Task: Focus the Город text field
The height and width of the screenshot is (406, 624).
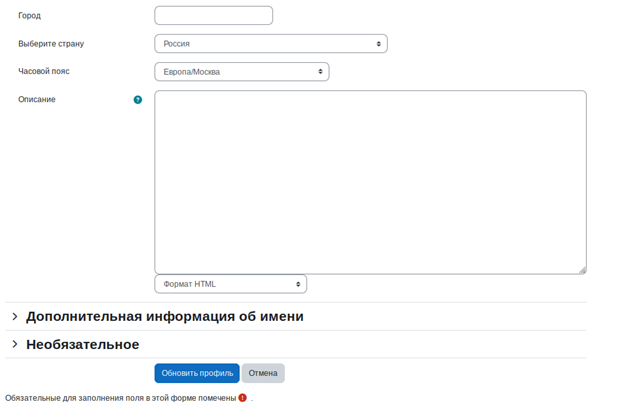Action: point(213,16)
